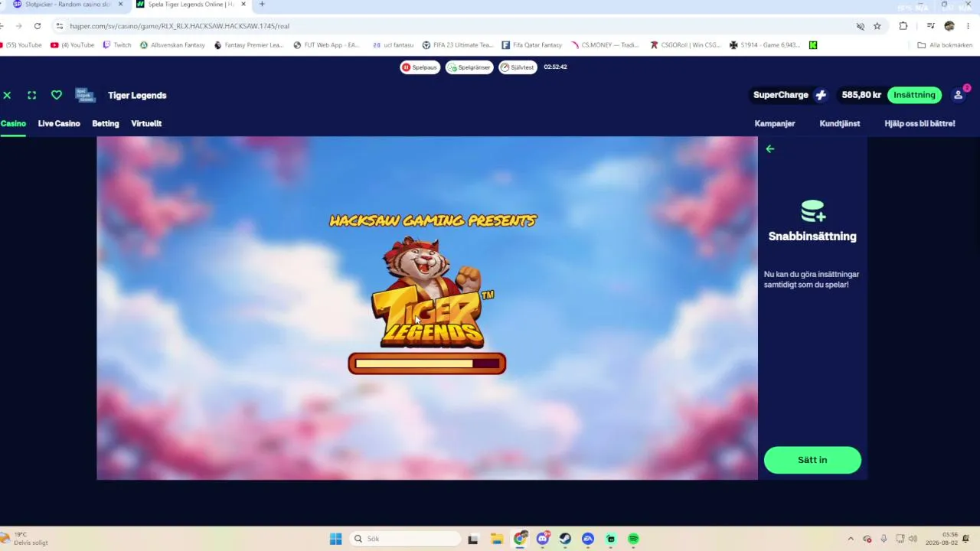
Task: Open the (4) YouTube bookmark
Action: (72, 45)
